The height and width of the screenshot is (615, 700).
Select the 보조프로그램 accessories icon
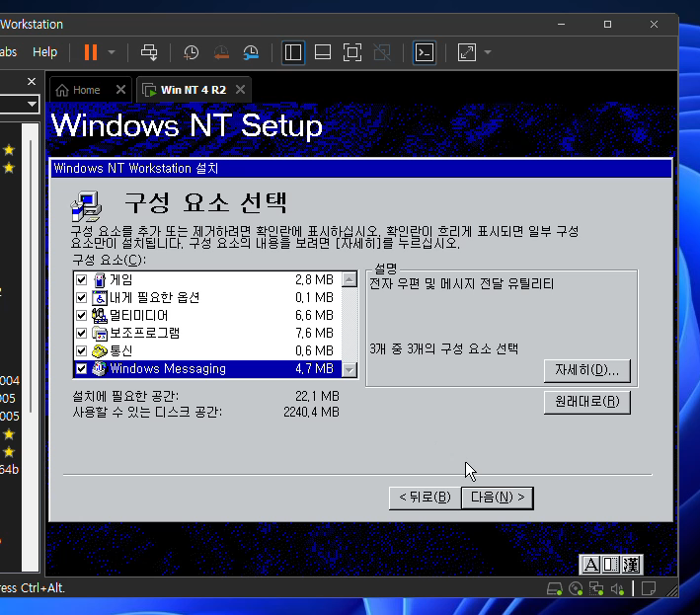tap(100, 333)
